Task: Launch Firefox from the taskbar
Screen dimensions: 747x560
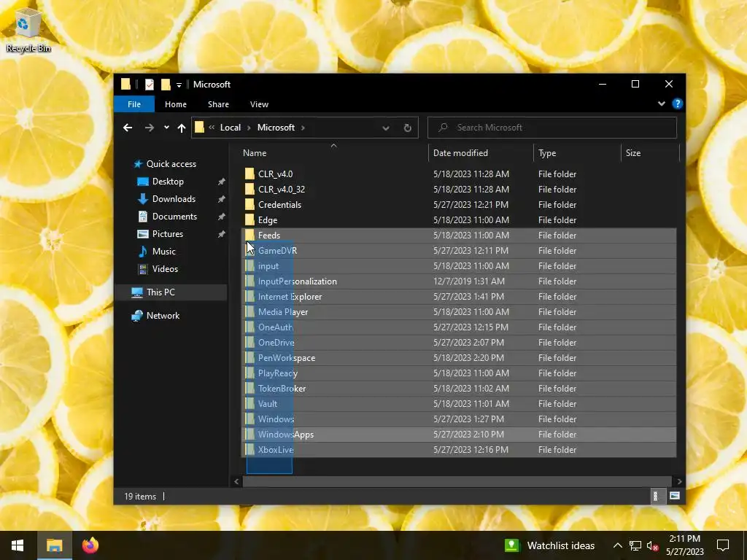Action: point(90,545)
